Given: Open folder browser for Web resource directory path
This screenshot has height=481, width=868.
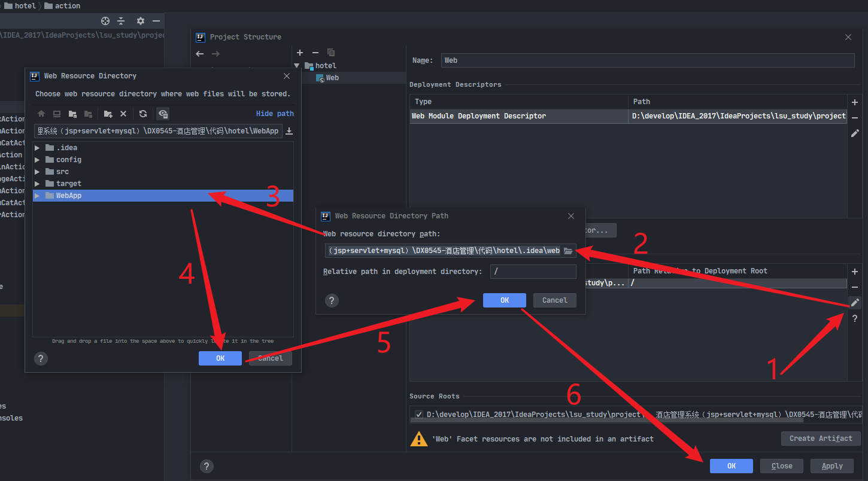Looking at the screenshot, I should tap(567, 250).
